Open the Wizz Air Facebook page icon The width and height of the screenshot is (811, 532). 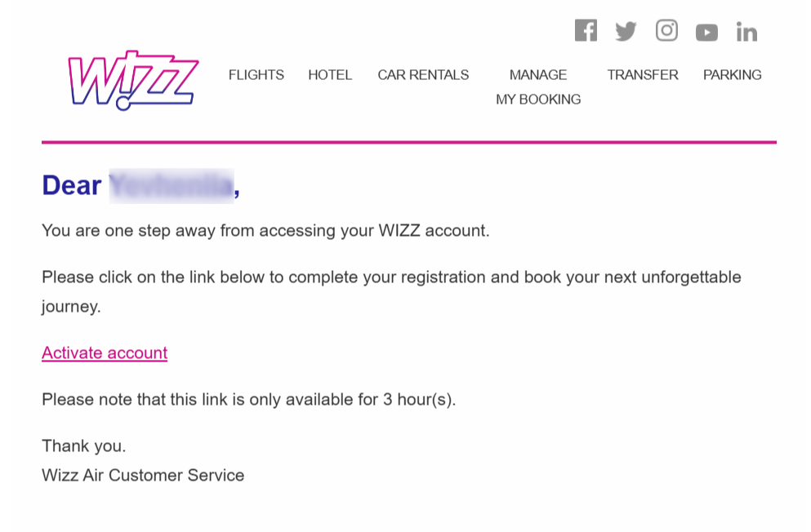(586, 31)
